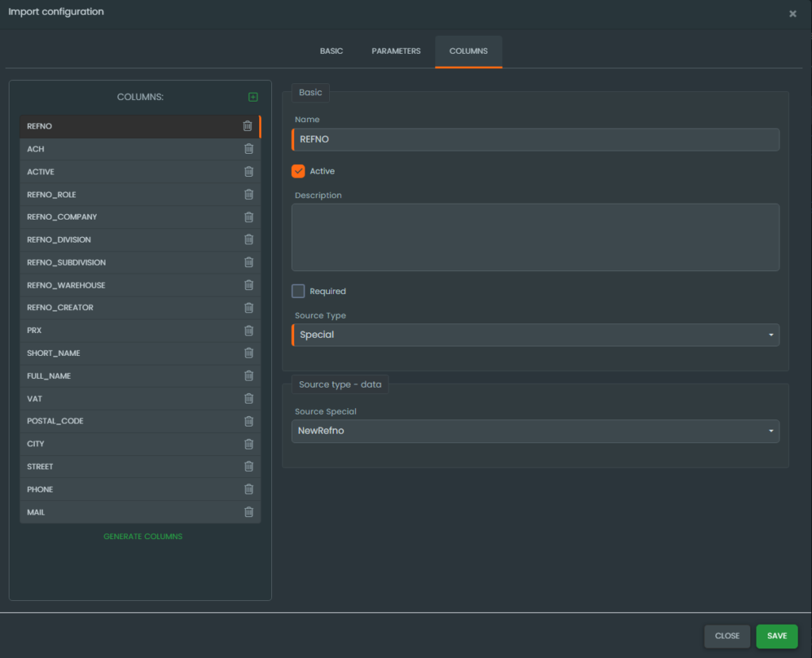The image size is (812, 658).
Task: Uncheck the Active checkbox
Action: click(298, 171)
